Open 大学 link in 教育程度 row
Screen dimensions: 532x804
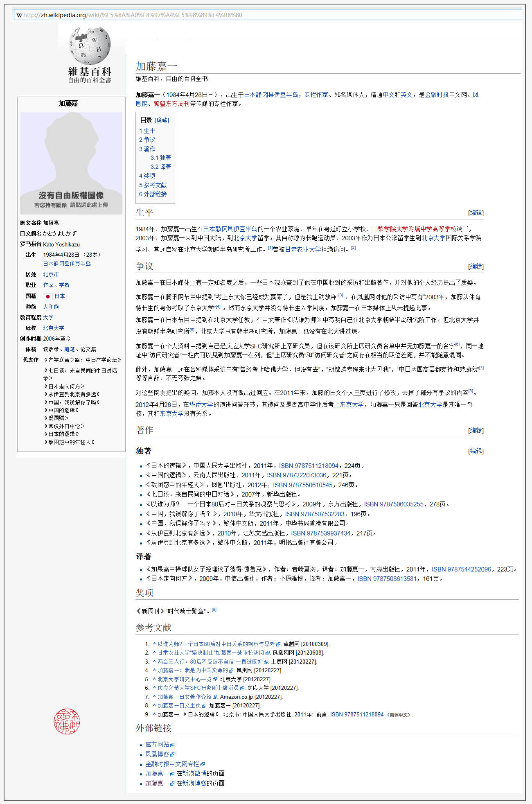48,317
